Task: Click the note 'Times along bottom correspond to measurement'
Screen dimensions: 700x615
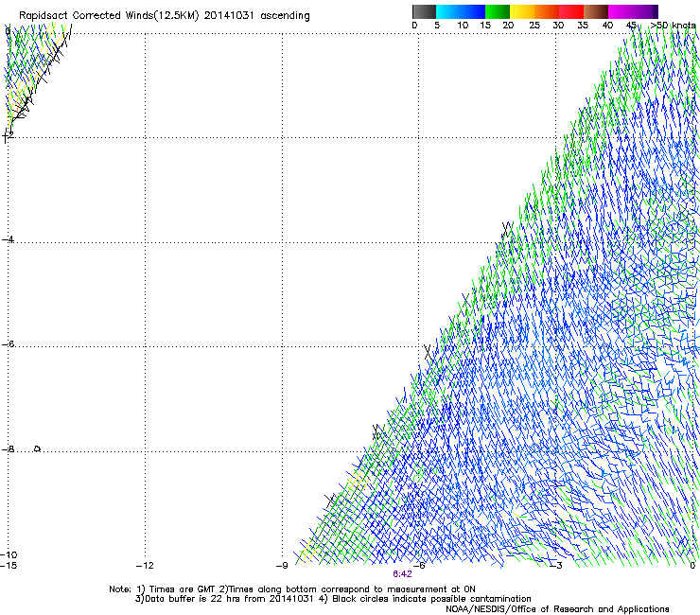Action: click(338, 589)
